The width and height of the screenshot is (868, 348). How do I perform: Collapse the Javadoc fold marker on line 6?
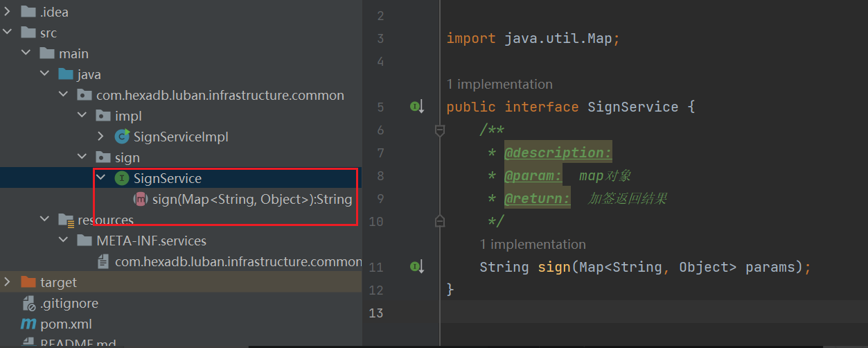(x=439, y=130)
